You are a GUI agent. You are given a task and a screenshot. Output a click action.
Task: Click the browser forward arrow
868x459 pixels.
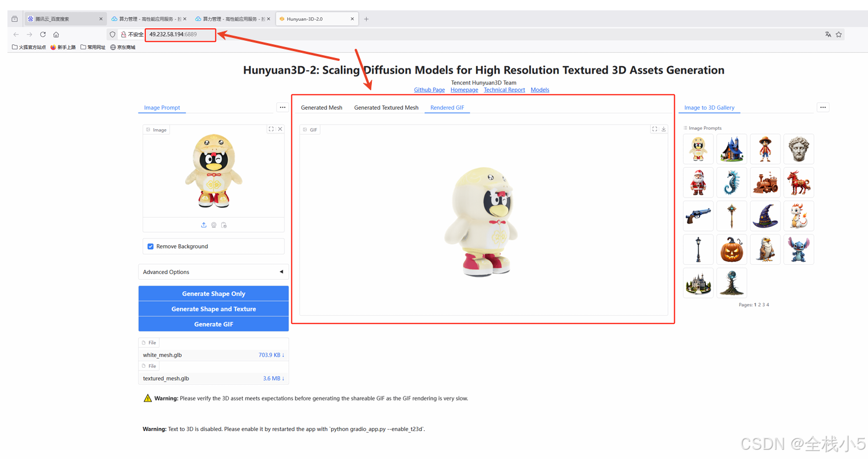[29, 34]
